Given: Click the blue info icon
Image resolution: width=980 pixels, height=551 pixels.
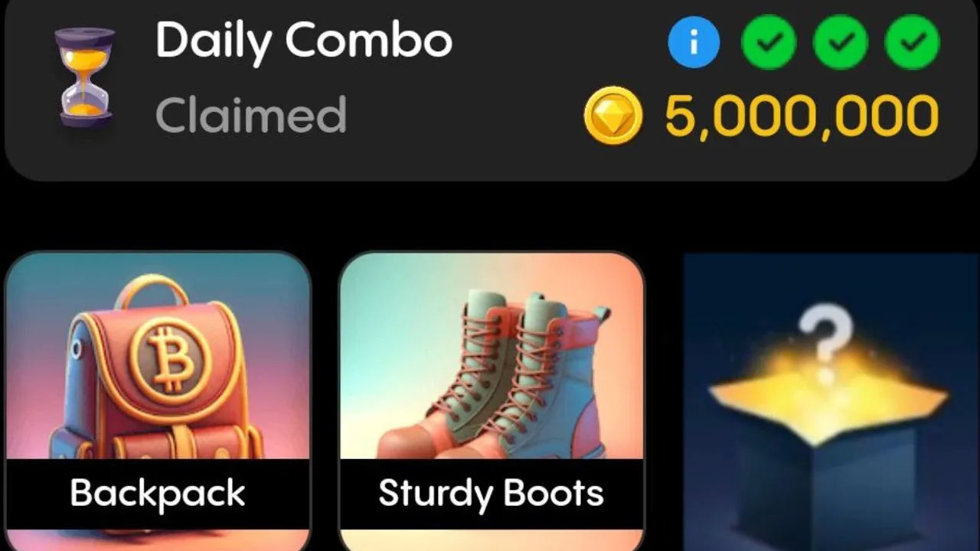Looking at the screenshot, I should 694,43.
